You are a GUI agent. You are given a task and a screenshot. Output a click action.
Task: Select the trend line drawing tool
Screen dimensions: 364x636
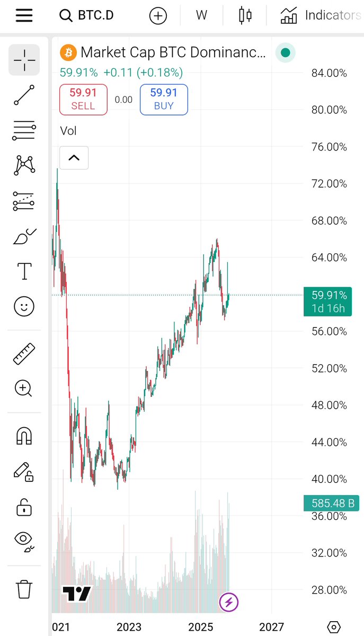coord(24,95)
